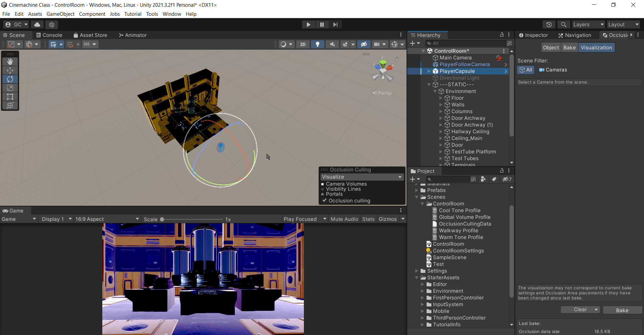This screenshot has width=644, height=335.
Task: Toggle scene lighting bulb
Action: (318, 44)
